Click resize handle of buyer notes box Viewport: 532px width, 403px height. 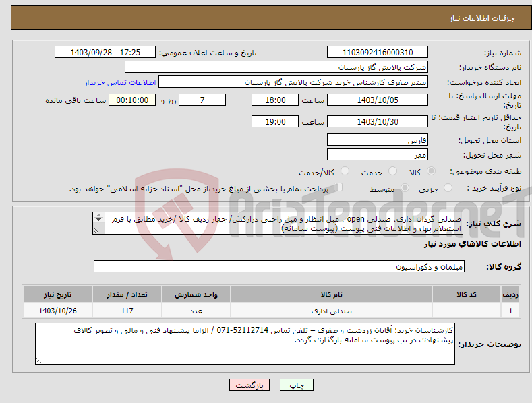coord(39,361)
